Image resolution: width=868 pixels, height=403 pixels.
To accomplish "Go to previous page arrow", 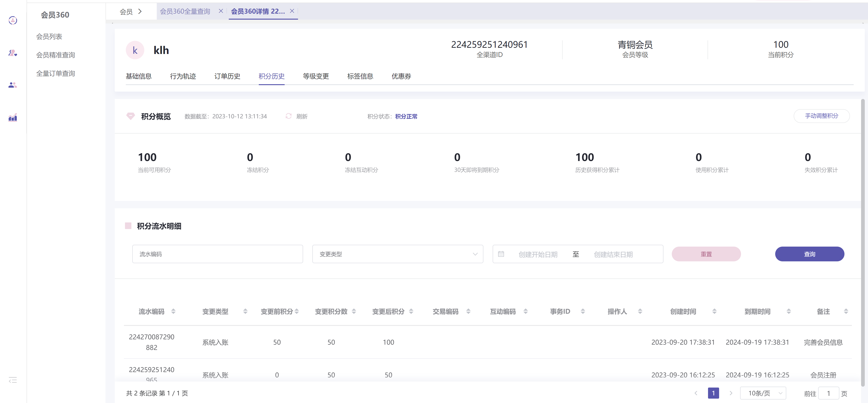I will (x=696, y=393).
